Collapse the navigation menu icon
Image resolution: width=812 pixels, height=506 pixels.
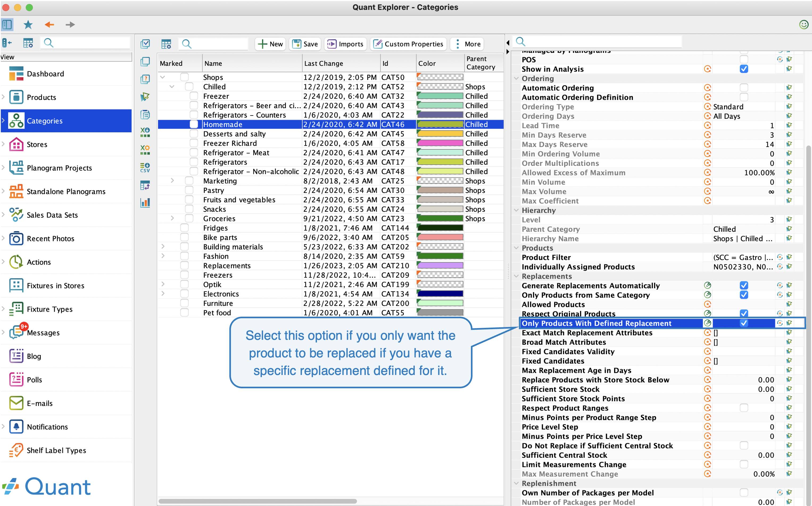coord(7,43)
